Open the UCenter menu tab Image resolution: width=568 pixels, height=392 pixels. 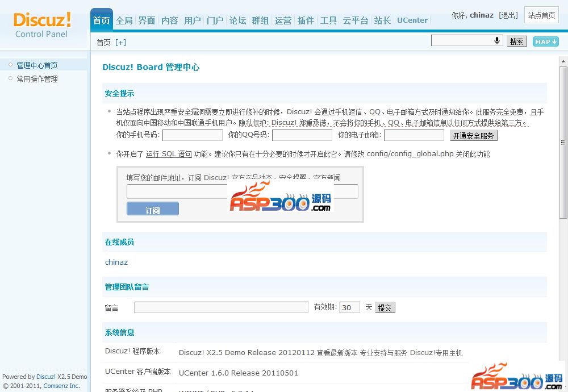tap(412, 20)
